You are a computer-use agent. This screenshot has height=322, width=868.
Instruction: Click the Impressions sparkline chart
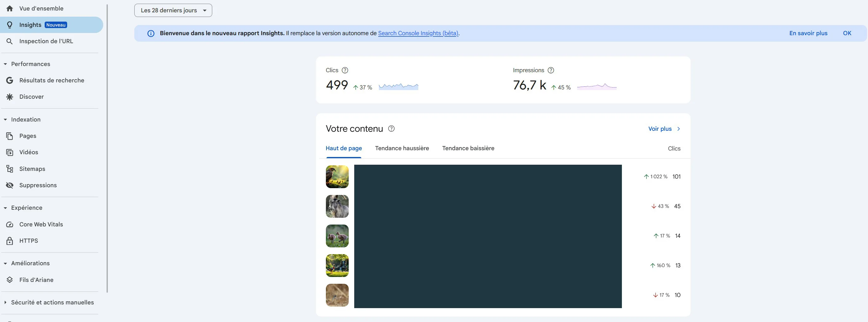point(597,86)
